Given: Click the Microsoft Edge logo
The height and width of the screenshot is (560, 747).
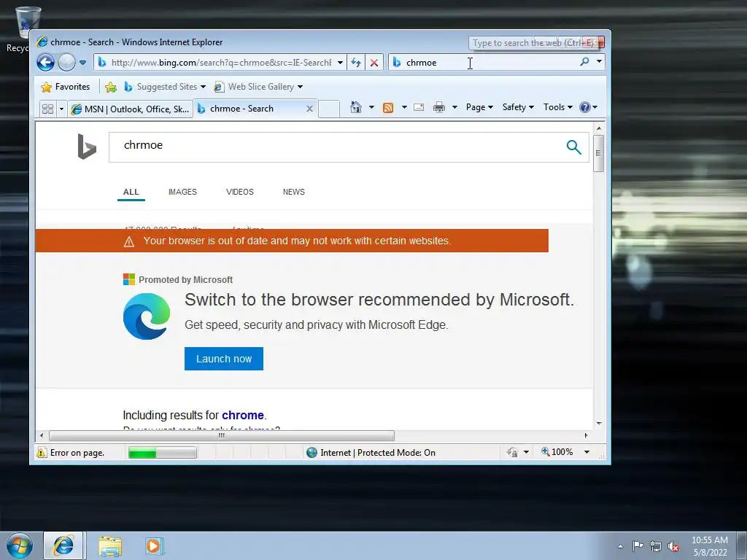Looking at the screenshot, I should (x=146, y=316).
